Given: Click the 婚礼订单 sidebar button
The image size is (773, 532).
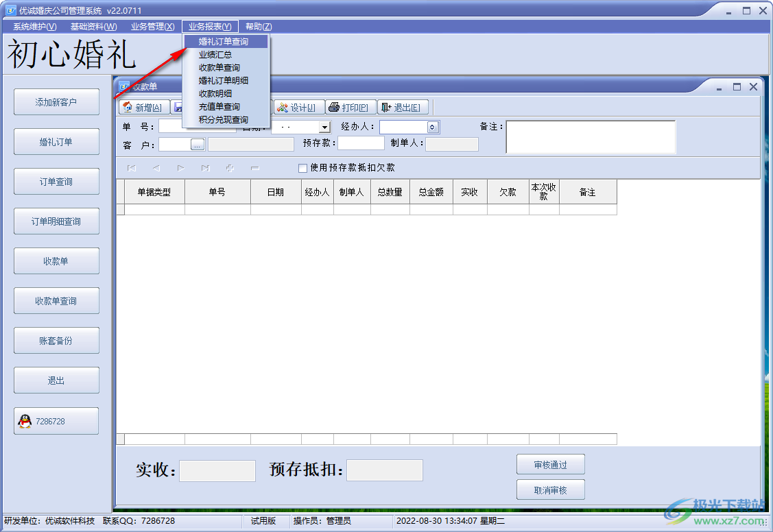Looking at the screenshot, I should [x=56, y=142].
